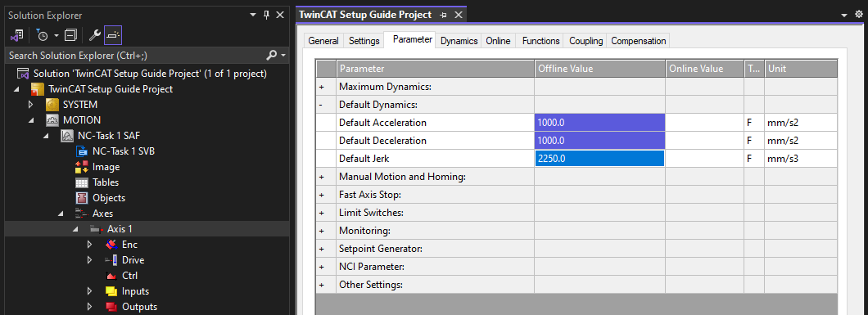The height and width of the screenshot is (315, 868).
Task: Collapse the NC-Task 1 SAF node
Action: point(47,135)
